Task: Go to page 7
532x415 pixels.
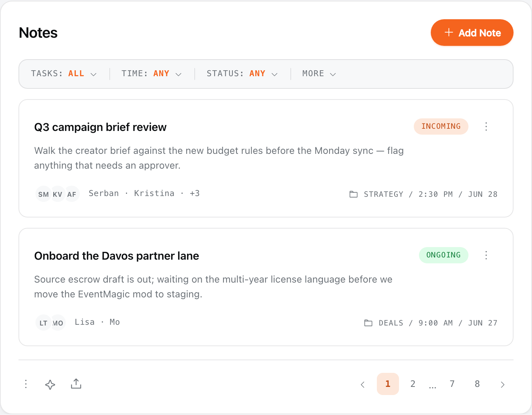Action: point(452,384)
